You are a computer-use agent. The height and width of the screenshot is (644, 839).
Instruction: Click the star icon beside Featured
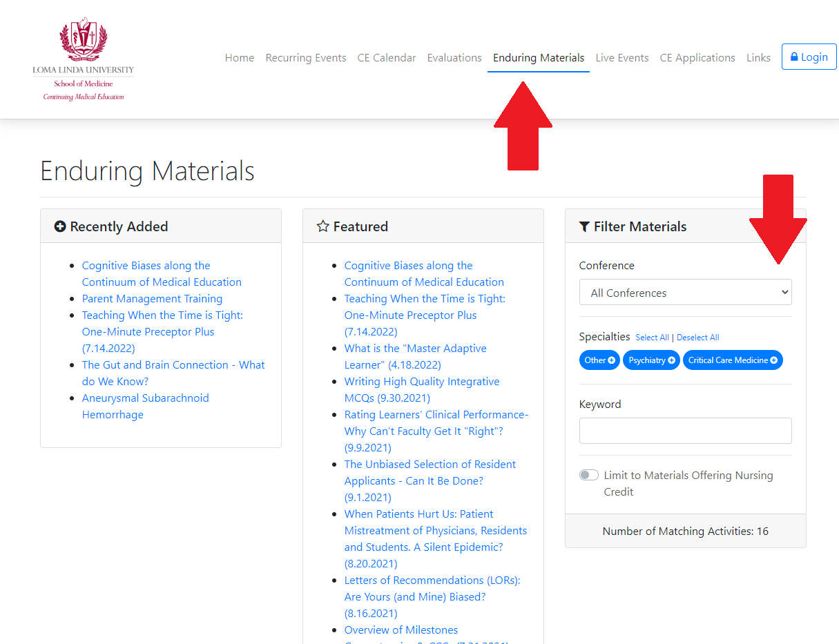point(322,226)
